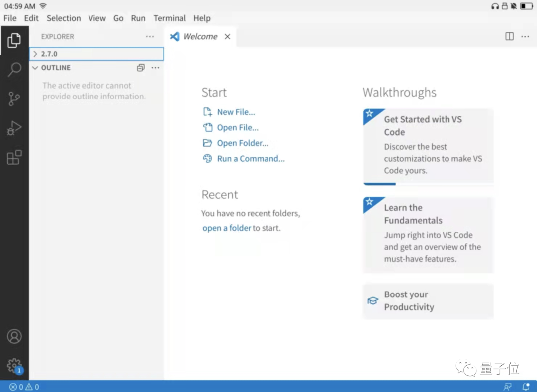Split the editor right
This screenshot has width=537, height=392.
coord(509,36)
